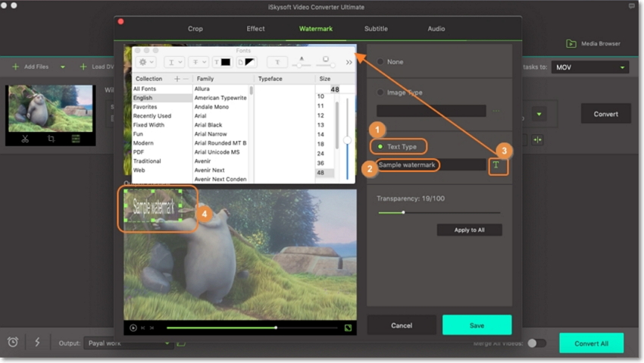The width and height of the screenshot is (644, 363).
Task: Open the gear actions menu in Fonts panel
Action: coord(144,62)
